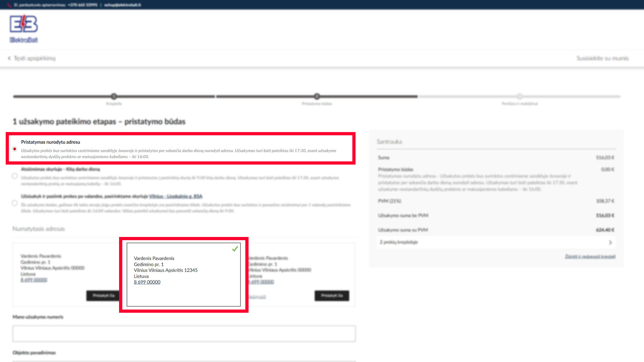Select Pristatymas nurodytu adresu radio button

tap(14, 149)
